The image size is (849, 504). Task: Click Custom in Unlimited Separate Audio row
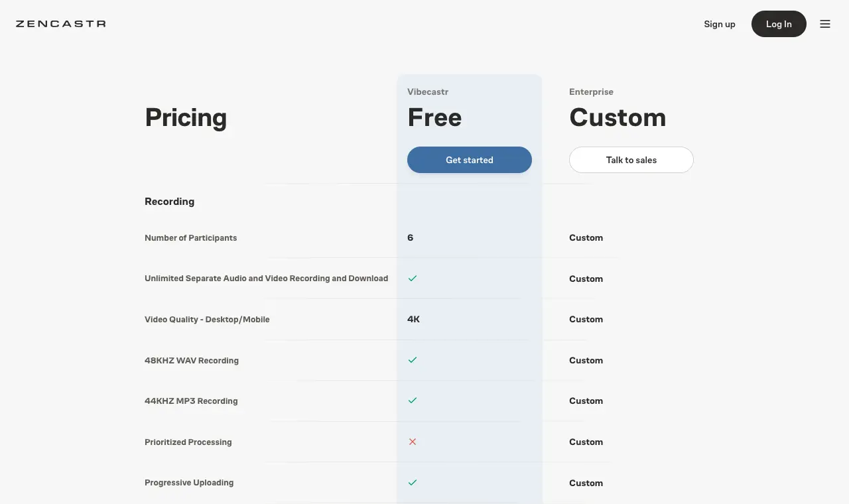[x=586, y=279]
